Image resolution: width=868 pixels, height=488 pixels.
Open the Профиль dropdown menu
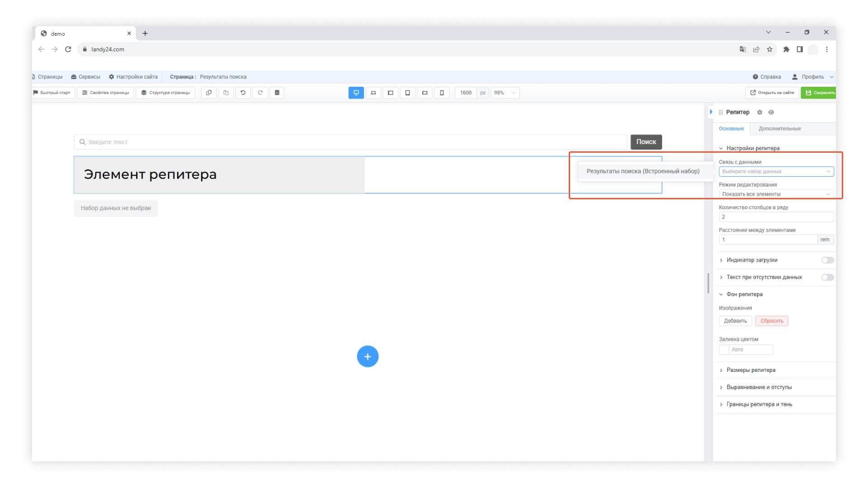click(x=812, y=77)
